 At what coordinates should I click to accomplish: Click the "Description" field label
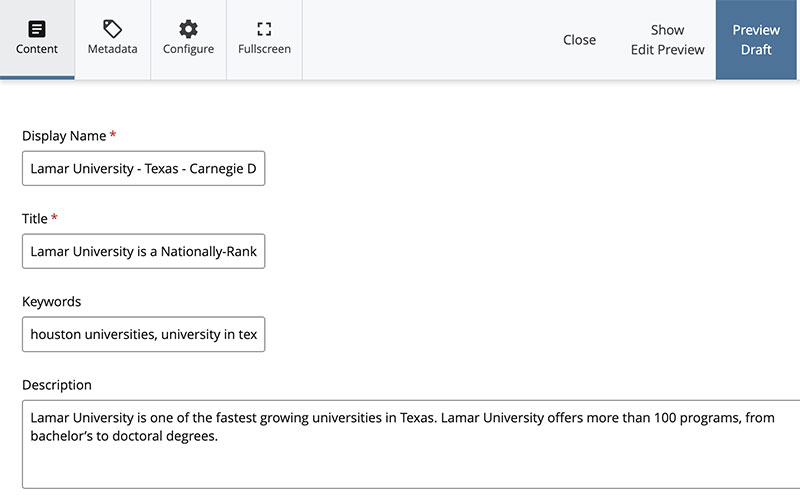pos(56,385)
